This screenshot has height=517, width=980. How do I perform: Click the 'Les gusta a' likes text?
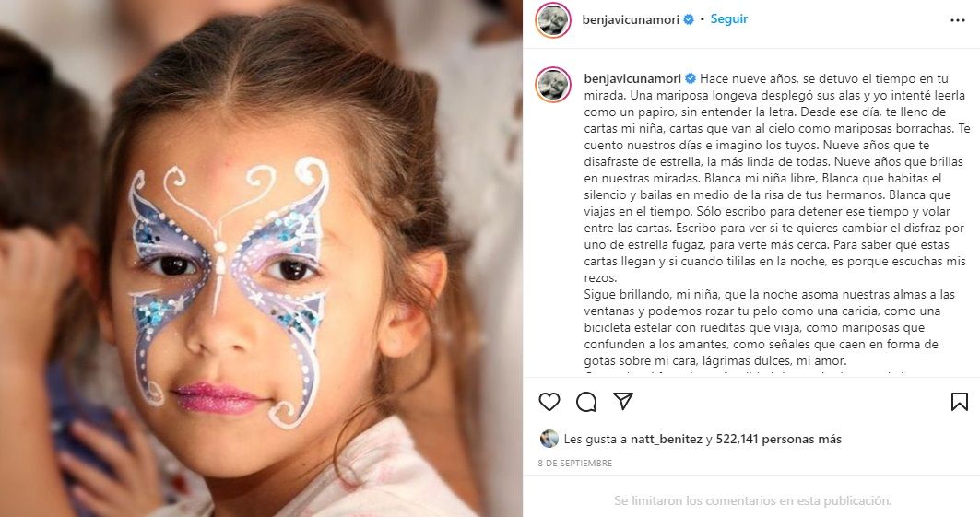click(x=595, y=439)
